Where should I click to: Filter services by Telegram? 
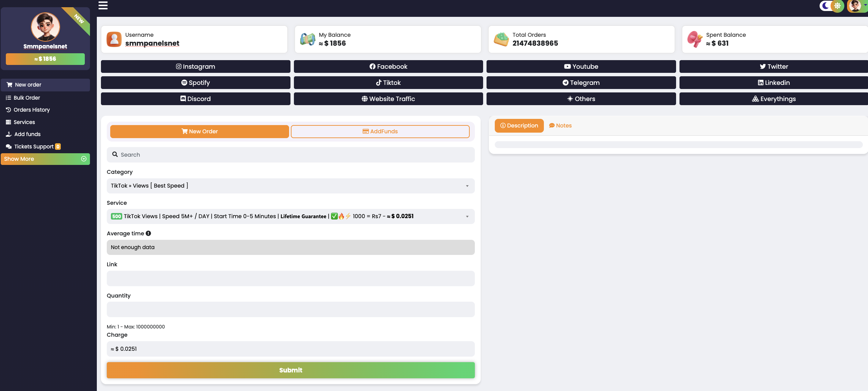tap(581, 83)
